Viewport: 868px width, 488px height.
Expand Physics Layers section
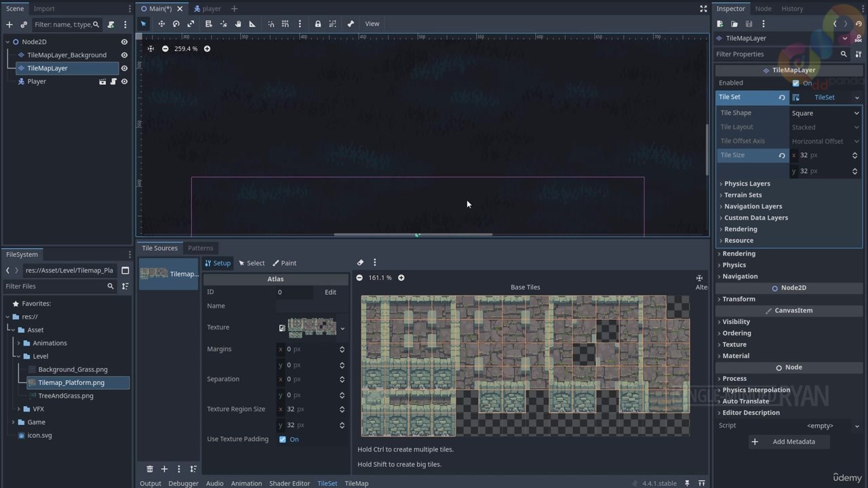click(747, 184)
